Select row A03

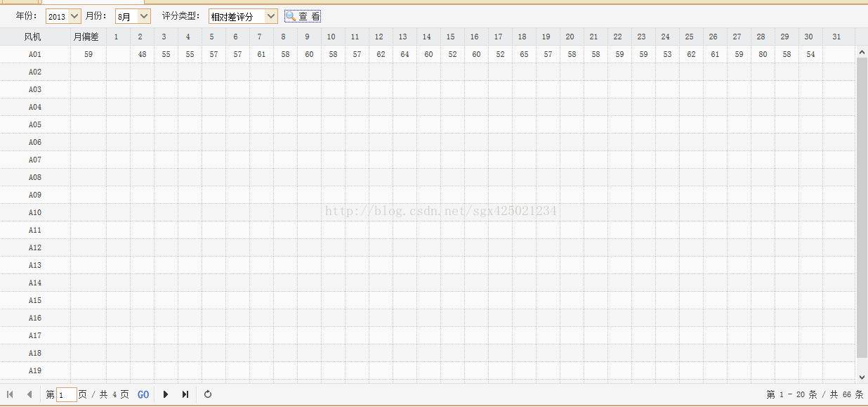click(x=428, y=89)
